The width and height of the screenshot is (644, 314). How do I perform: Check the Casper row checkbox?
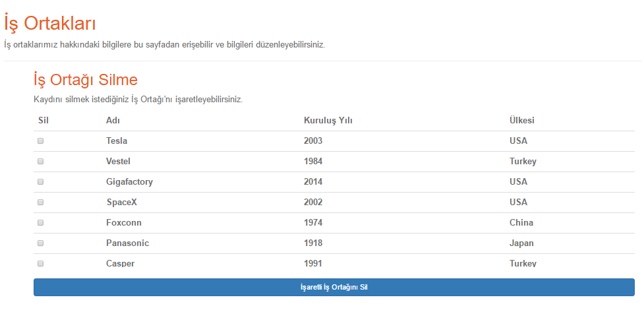pos(41,263)
